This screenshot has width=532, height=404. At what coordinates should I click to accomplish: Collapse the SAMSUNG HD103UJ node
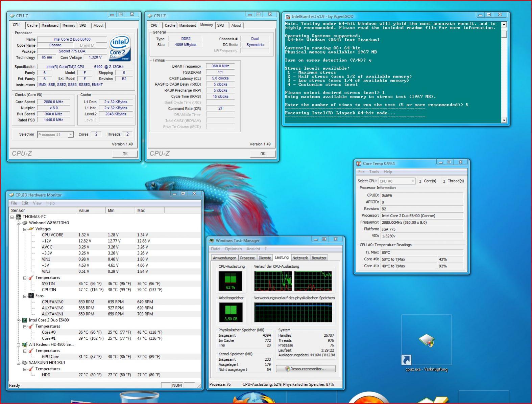click(19, 363)
